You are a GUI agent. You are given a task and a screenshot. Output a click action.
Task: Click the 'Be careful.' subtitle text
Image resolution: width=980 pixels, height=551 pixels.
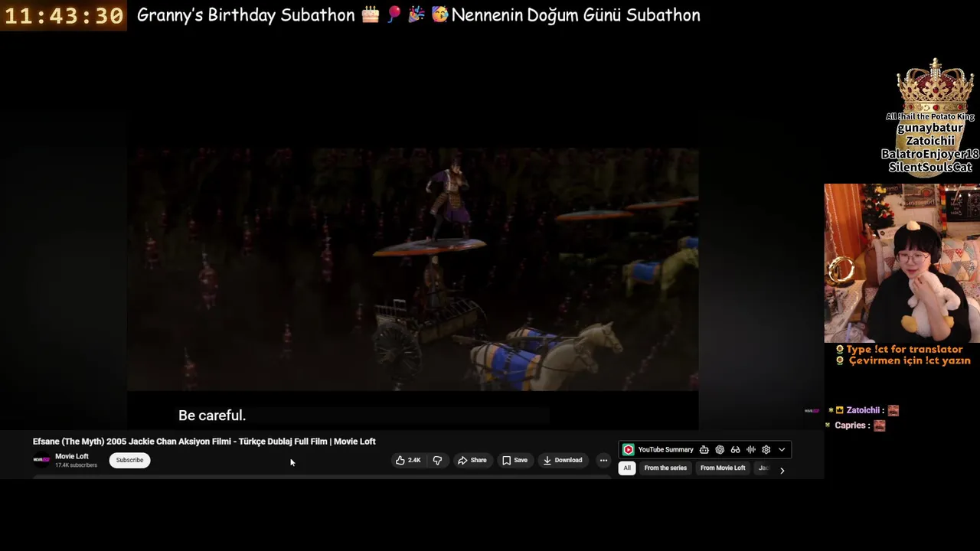(x=212, y=416)
